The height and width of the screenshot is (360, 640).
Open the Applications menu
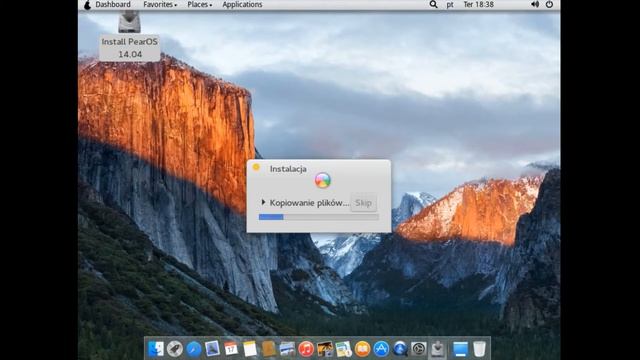click(242, 4)
